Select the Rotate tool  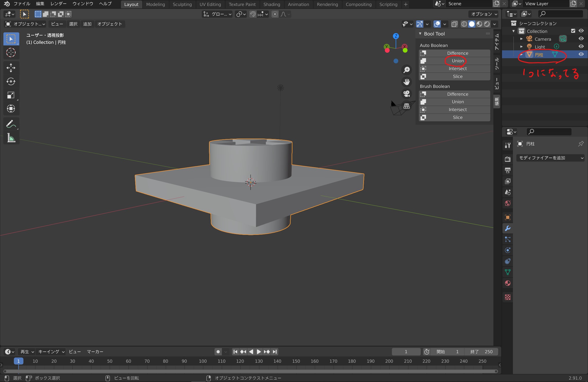coord(11,81)
